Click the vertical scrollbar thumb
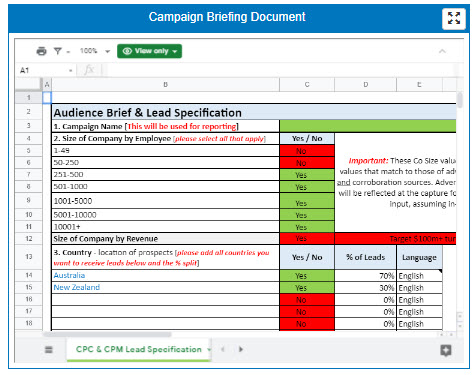The image size is (475, 375). (460, 100)
